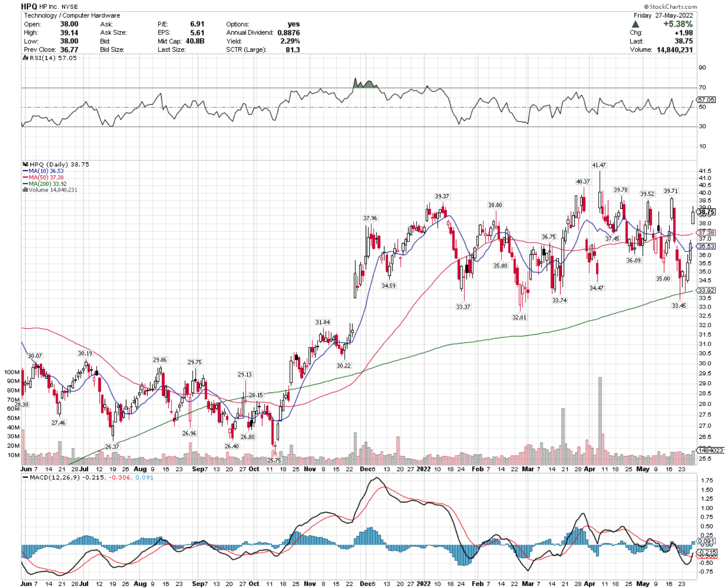Viewport: 728px width, 588px height.
Task: Click the Chg value +1.98
Action: [684, 33]
